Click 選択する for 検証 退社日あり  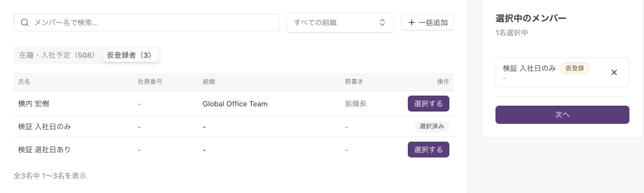click(x=428, y=150)
